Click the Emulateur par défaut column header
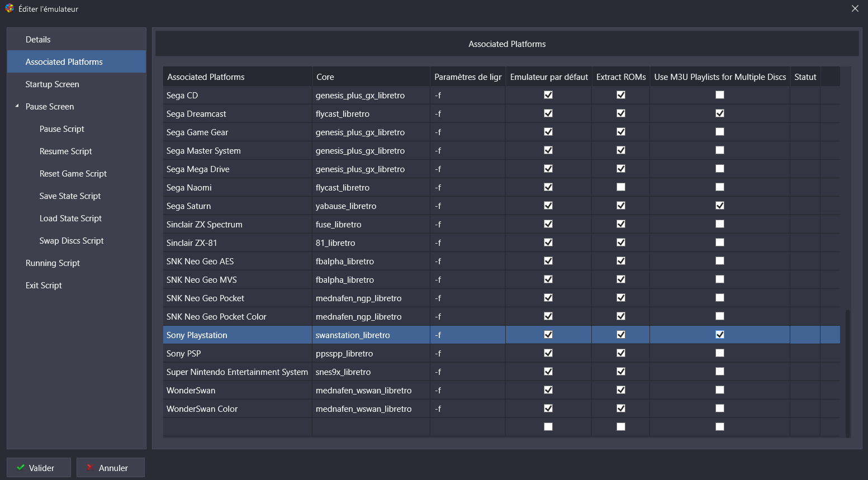Screen dimensions: 868x480 pos(549,77)
